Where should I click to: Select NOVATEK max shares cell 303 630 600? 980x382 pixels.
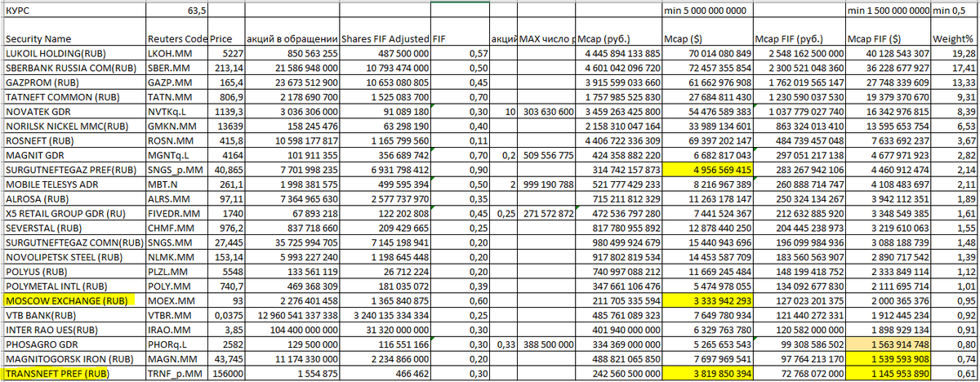point(546,110)
